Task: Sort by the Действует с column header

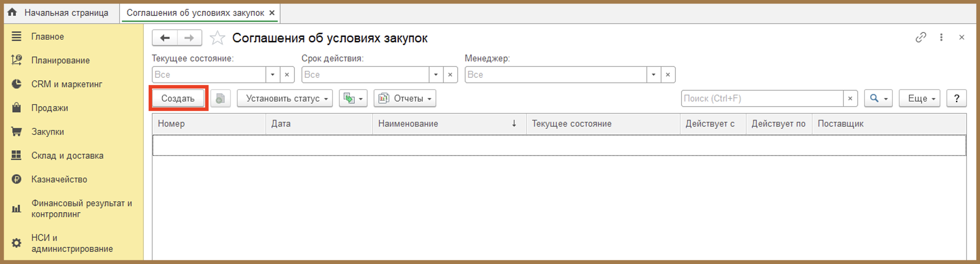Action: pyautogui.click(x=713, y=123)
